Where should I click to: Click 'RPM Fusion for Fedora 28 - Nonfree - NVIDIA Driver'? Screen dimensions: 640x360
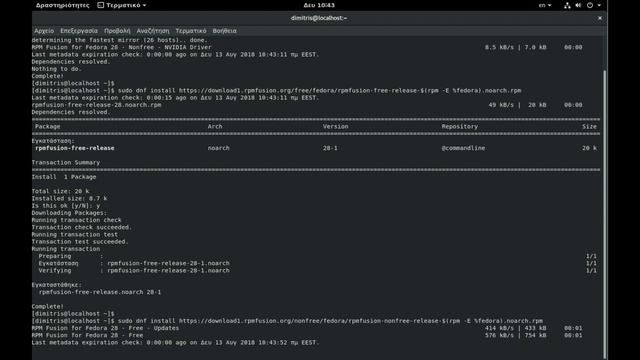(x=122, y=47)
